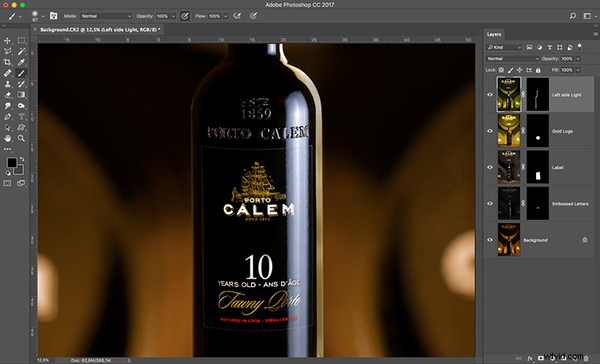The height and width of the screenshot is (364, 600).
Task: Select the Left side Light layer mask
Action: click(x=538, y=94)
